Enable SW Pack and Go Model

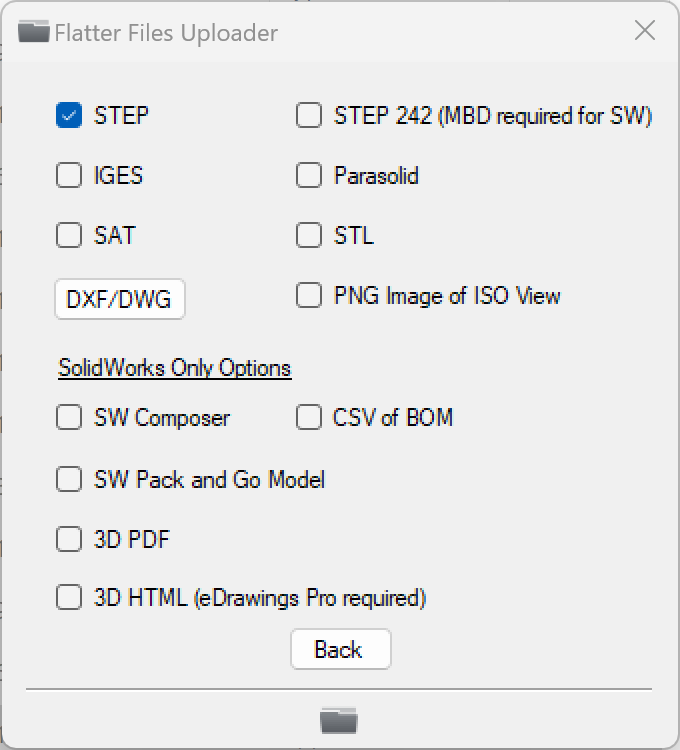tap(69, 480)
